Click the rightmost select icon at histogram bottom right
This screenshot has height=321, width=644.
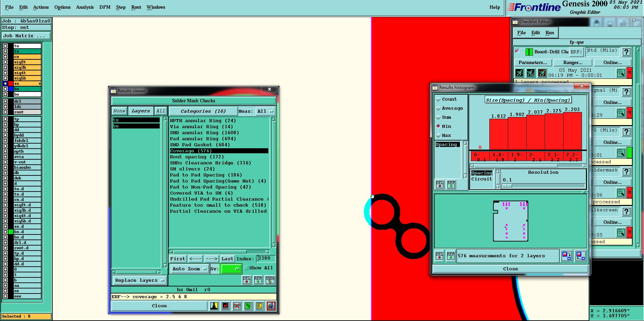pos(581,256)
